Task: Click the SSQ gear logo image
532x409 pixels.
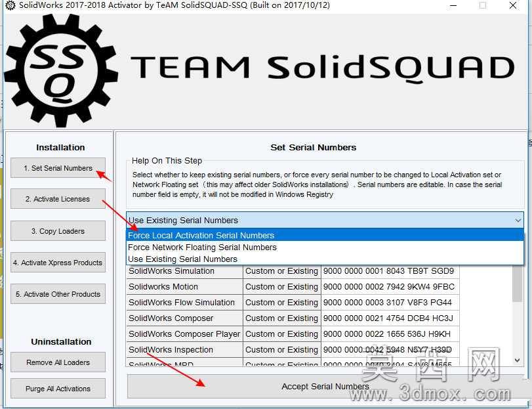Action: point(61,71)
